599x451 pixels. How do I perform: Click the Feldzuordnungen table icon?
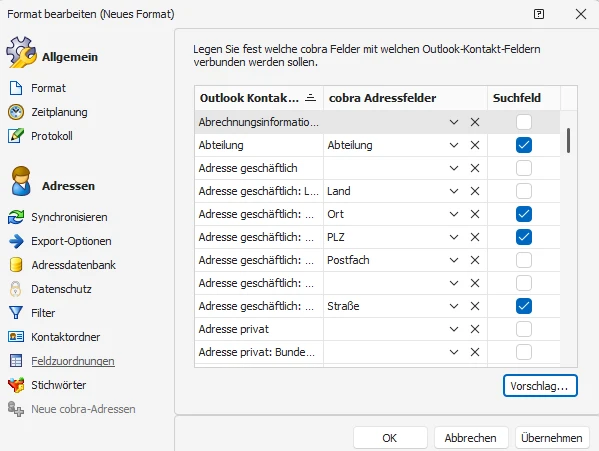pos(16,360)
